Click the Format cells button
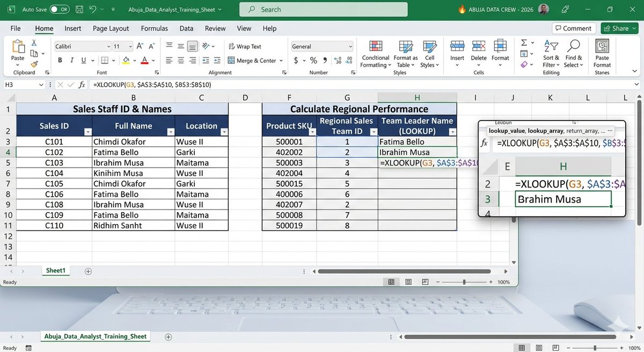Image resolution: width=644 pixels, height=352 pixels. (x=500, y=53)
